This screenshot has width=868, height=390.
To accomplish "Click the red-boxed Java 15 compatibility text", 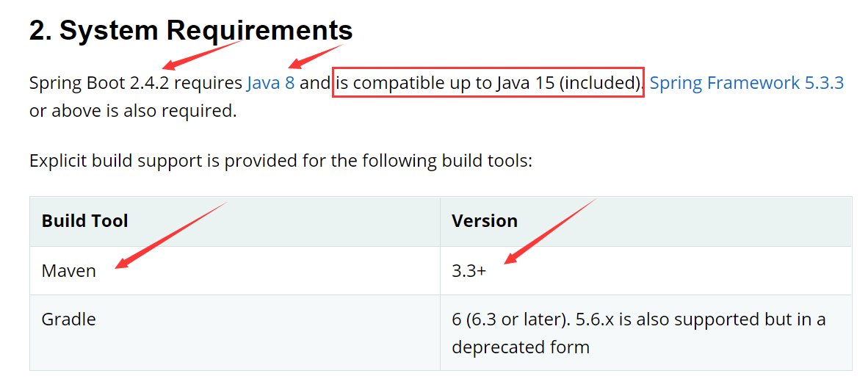I will click(488, 83).
